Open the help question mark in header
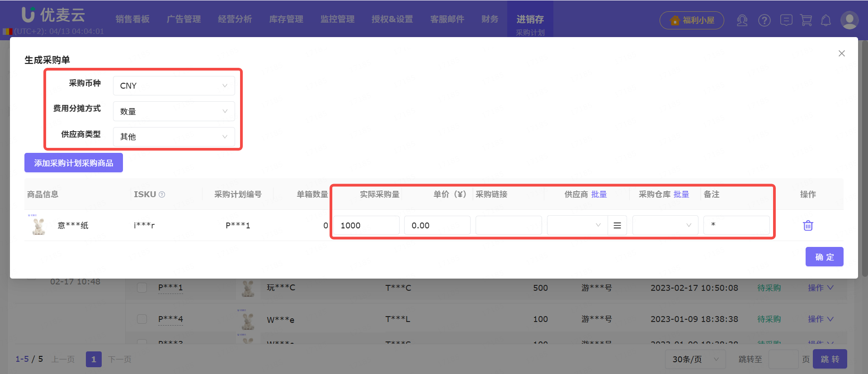The width and height of the screenshot is (868, 374). 764,20
